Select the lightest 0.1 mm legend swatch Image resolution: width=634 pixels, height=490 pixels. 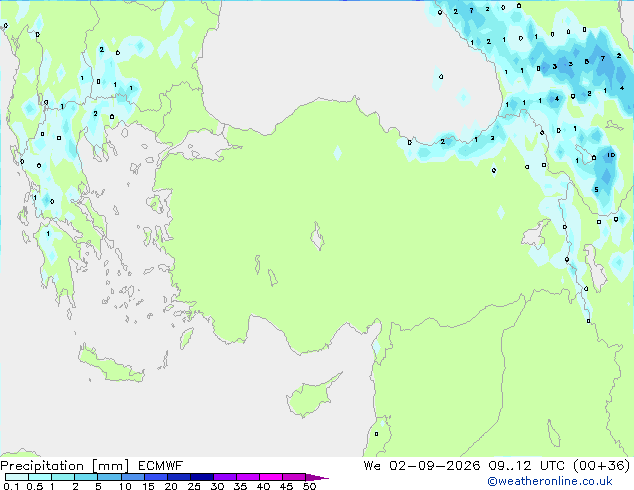tap(17, 477)
